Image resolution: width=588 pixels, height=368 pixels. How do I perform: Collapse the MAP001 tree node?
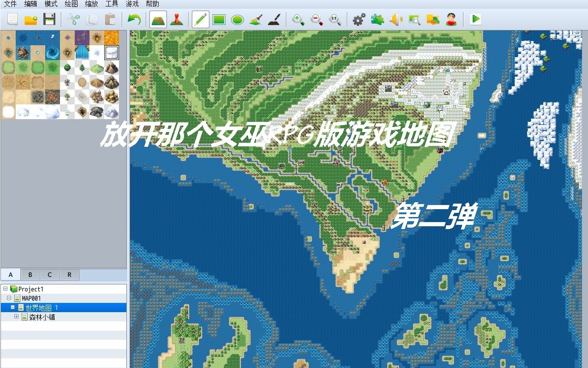(9, 298)
